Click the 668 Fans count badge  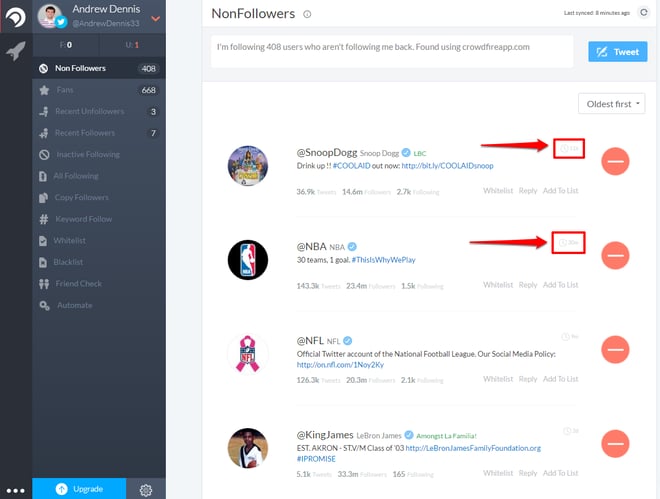coord(149,90)
